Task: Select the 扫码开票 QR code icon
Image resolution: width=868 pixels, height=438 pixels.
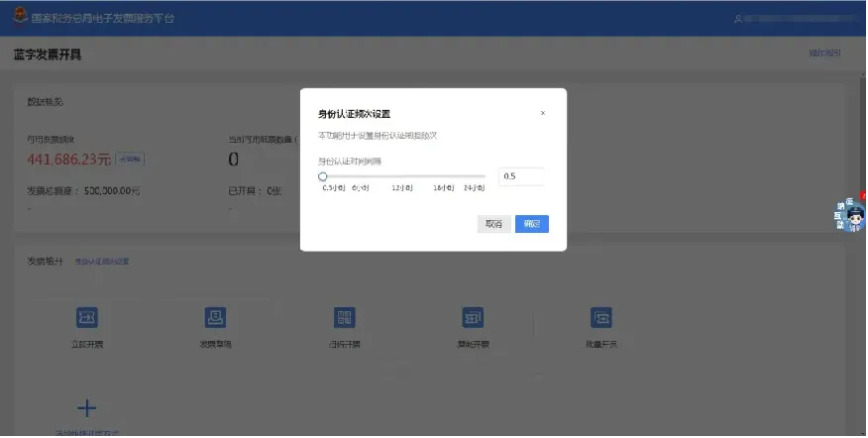Action: [344, 317]
